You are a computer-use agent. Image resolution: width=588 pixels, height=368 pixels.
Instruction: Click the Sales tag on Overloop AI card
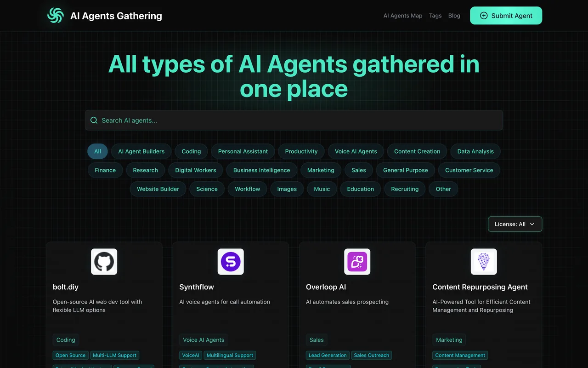[x=317, y=340]
